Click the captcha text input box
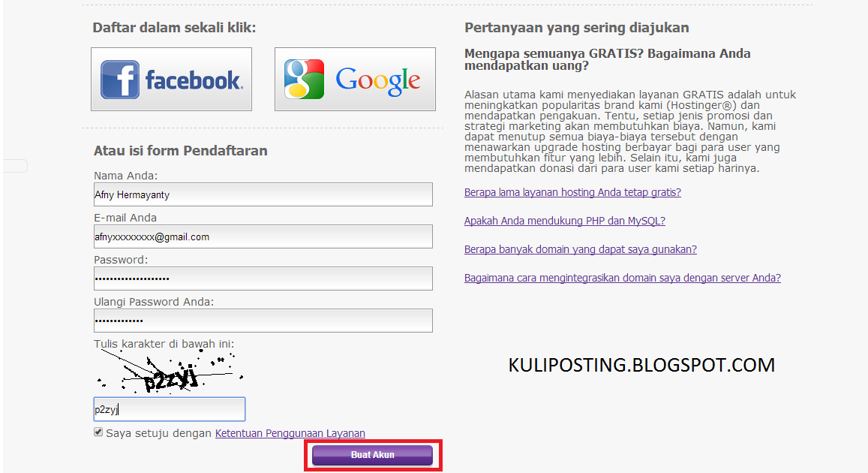The width and height of the screenshot is (868, 473). point(170,409)
